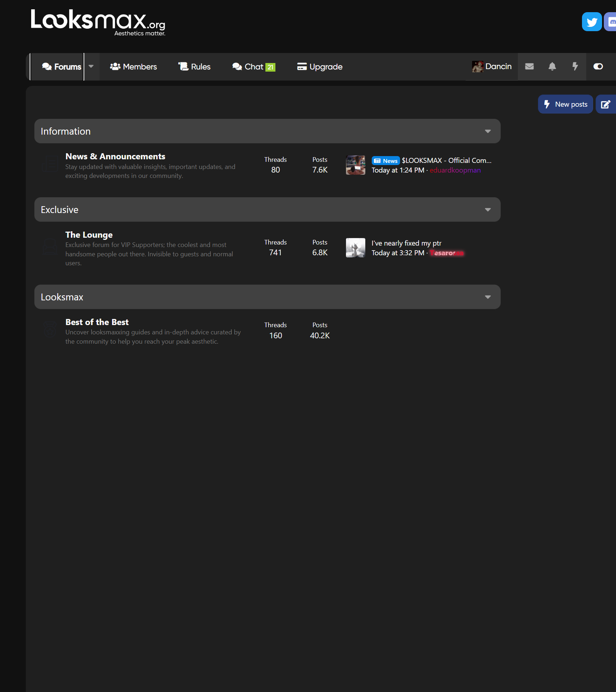Collapse the Looksmax category
616x692 pixels.
click(x=488, y=297)
